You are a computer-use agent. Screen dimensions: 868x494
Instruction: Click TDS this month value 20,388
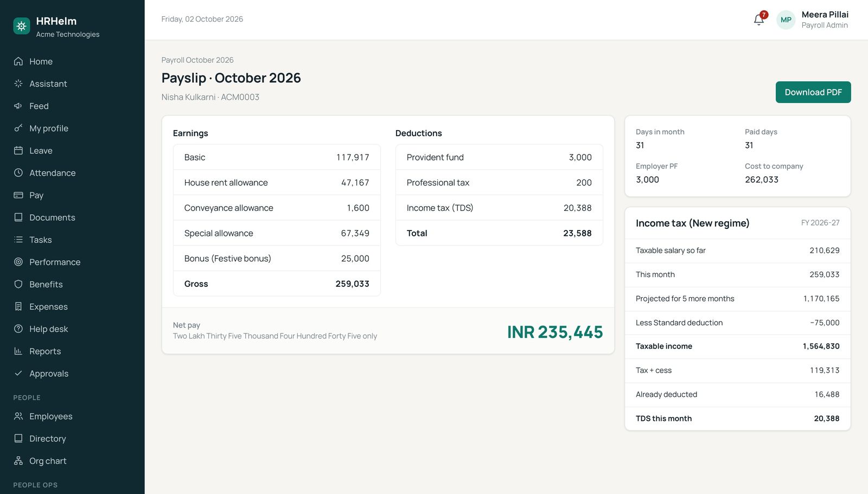826,419
